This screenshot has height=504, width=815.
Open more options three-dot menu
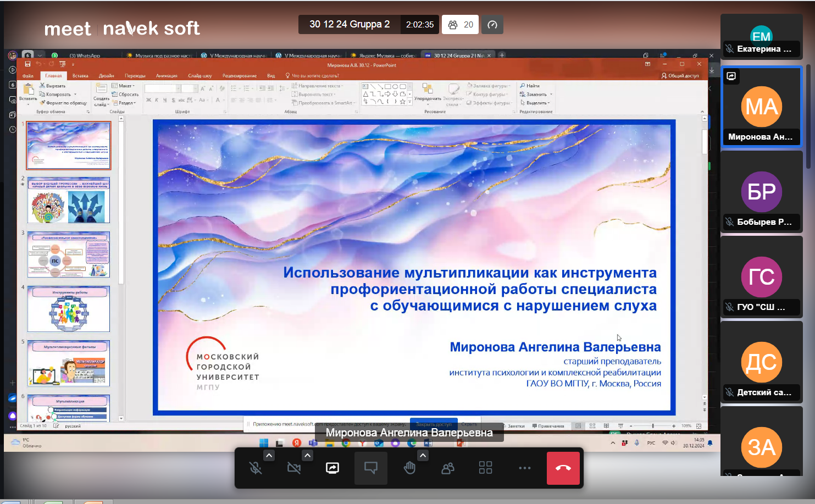pyautogui.click(x=524, y=468)
